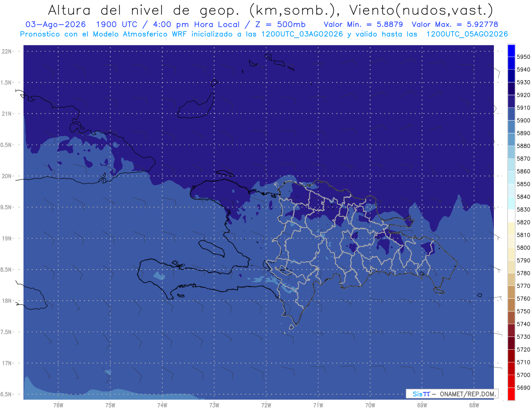Click the legend value '5910'
This screenshot has height=411, width=532.
pos(523,108)
